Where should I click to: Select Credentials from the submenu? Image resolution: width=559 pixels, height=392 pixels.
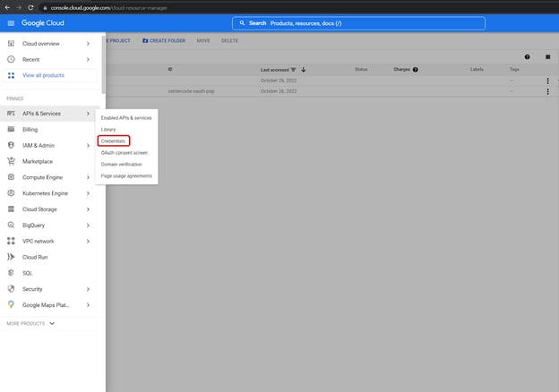[114, 141]
